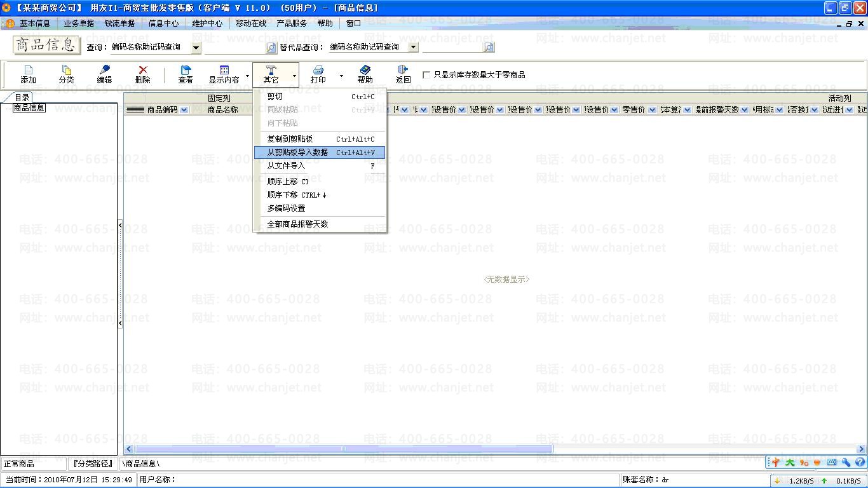
Task: Open the 商品编码 column filter dropdown
Action: (184, 110)
